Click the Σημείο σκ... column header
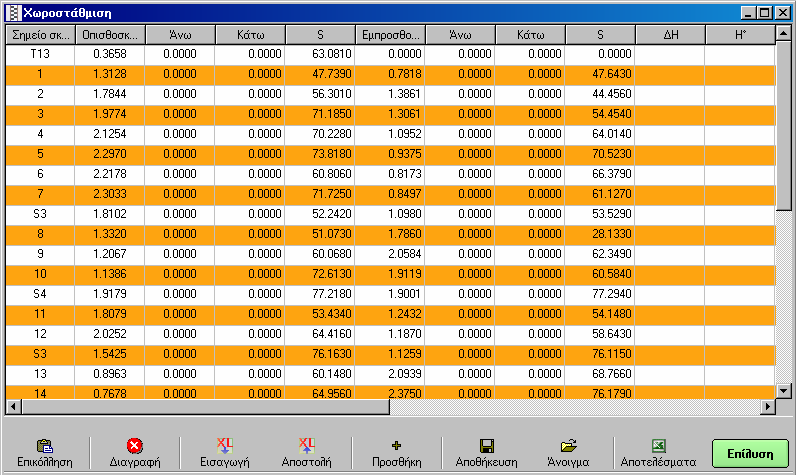Image resolution: width=796 pixels, height=475 pixels. point(40,35)
